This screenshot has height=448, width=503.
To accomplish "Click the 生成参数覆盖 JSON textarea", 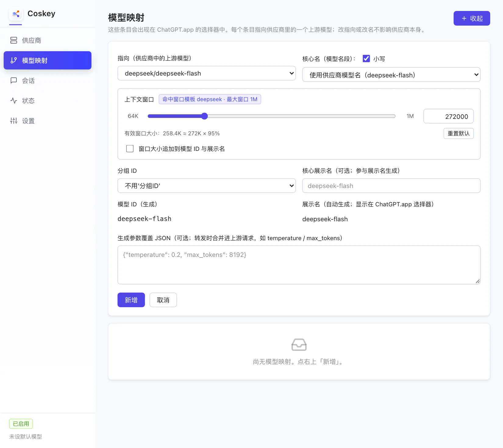I will pyautogui.click(x=299, y=265).
